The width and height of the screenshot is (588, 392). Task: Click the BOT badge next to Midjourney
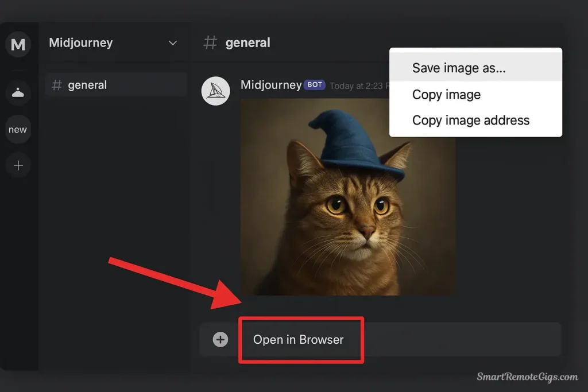tap(315, 85)
